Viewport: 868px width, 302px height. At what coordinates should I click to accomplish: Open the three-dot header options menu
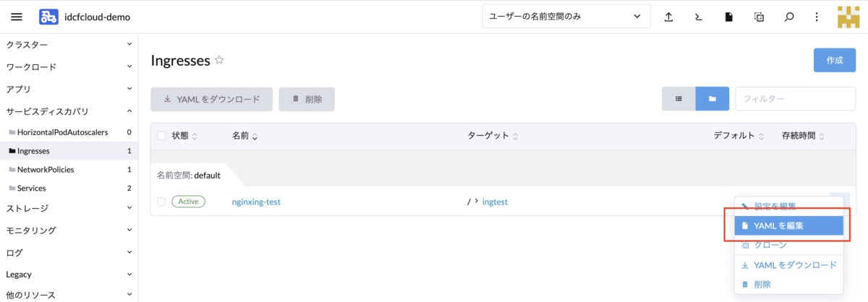817,17
